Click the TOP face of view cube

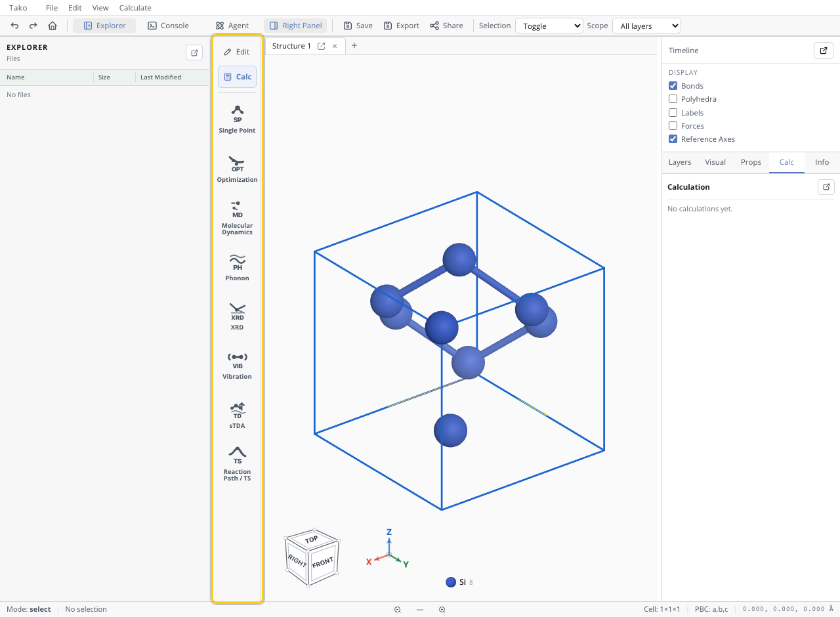click(311, 540)
